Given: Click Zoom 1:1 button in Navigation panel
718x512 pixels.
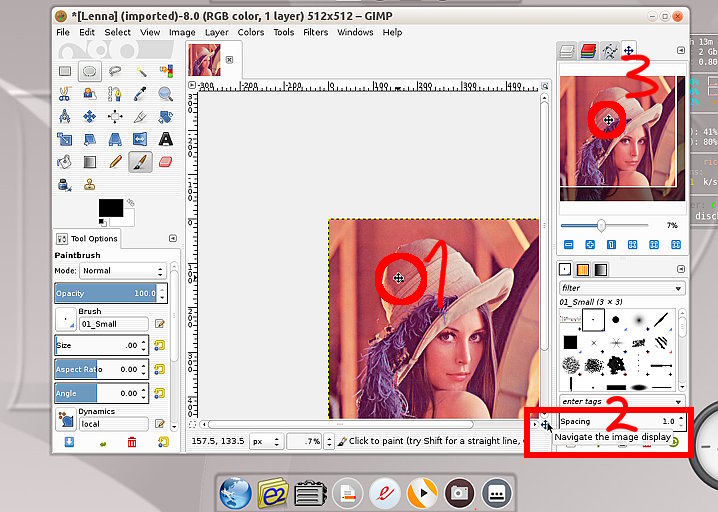Looking at the screenshot, I should pos(611,245).
